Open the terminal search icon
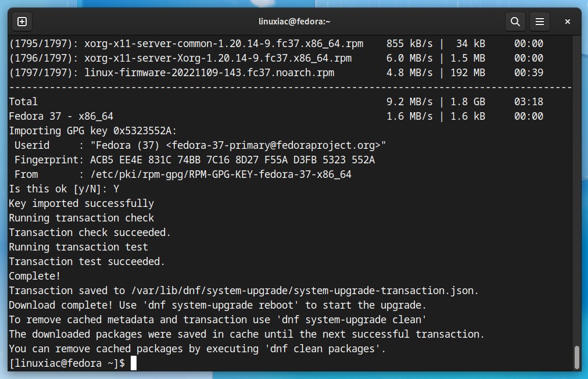The width and height of the screenshot is (588, 379). 515,22
